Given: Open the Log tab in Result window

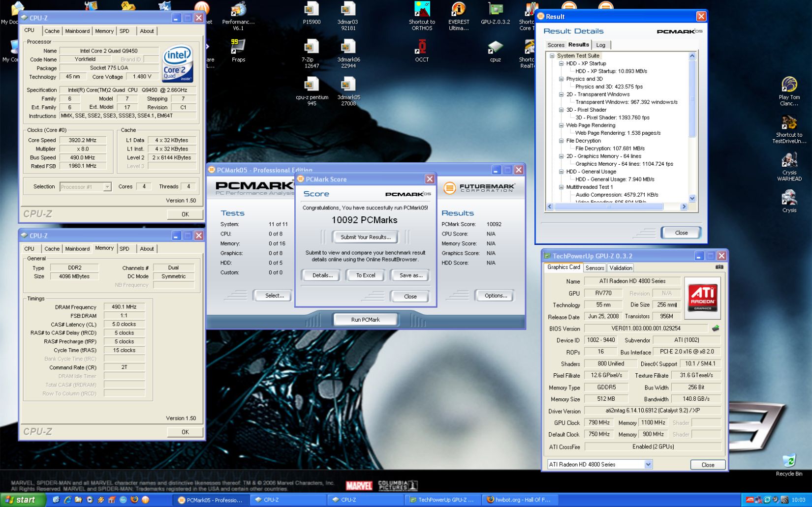Looking at the screenshot, I should (x=600, y=45).
